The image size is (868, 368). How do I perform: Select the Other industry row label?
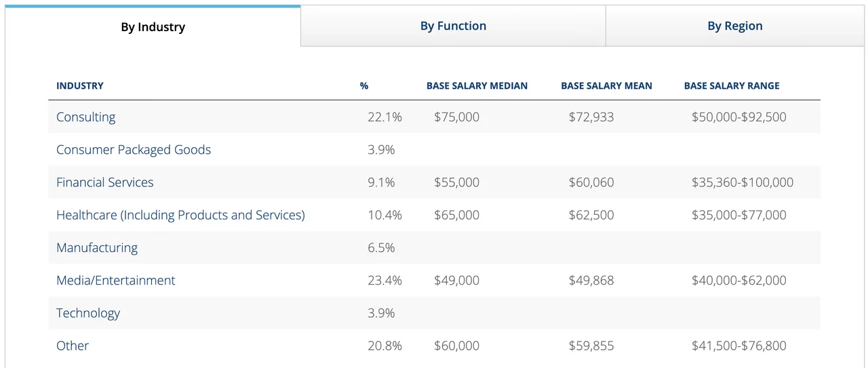coord(73,346)
